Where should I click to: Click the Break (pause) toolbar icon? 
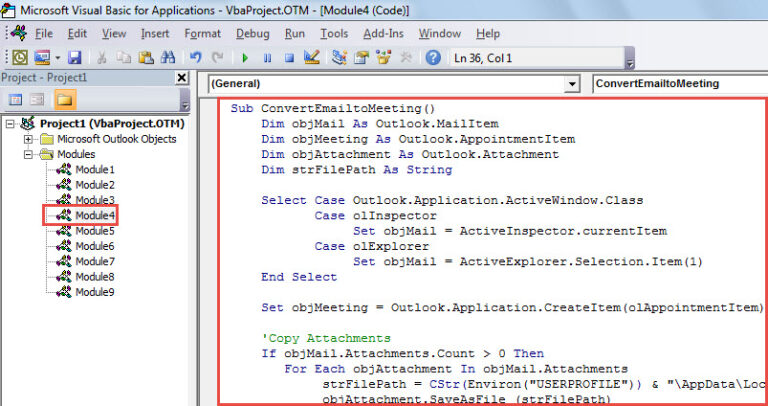(266, 58)
